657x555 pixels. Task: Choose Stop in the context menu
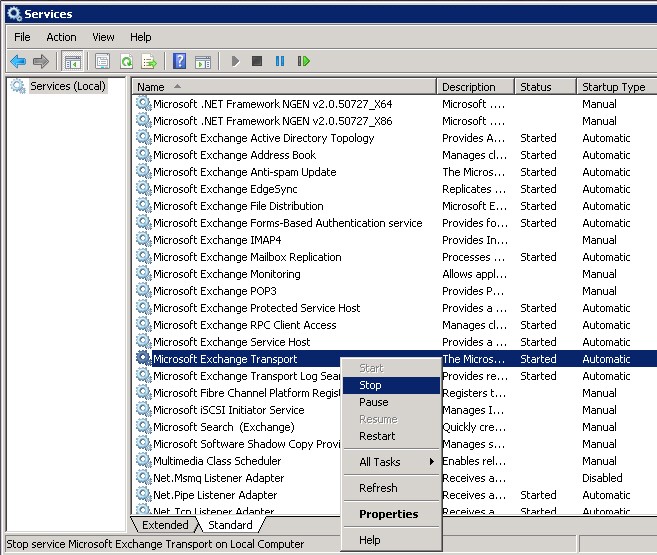370,385
